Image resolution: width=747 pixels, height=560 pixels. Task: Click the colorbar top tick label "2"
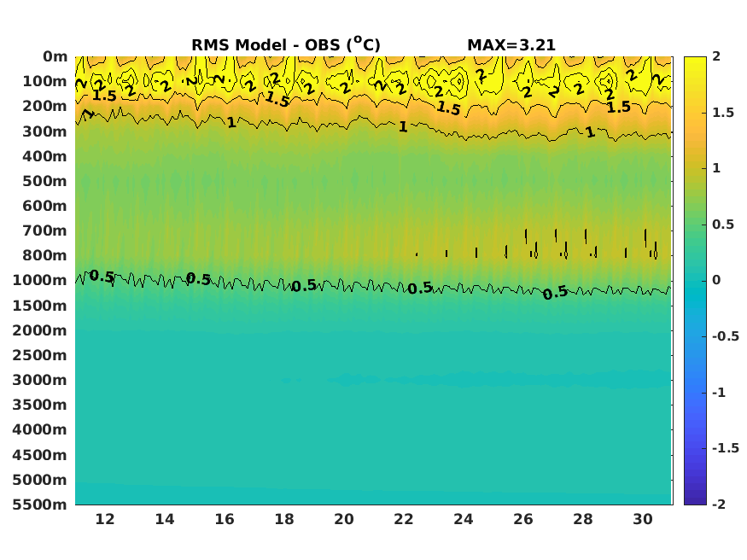coord(716,56)
